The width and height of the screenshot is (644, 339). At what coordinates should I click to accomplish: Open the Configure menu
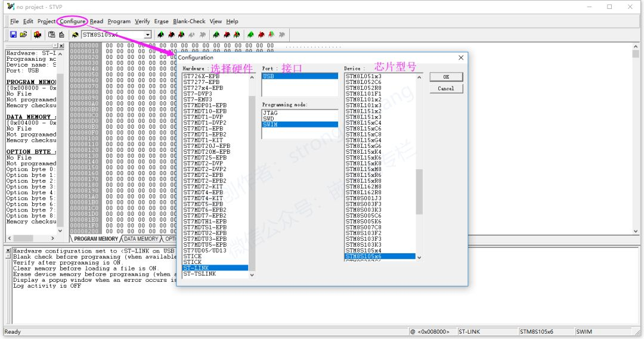pos(73,21)
